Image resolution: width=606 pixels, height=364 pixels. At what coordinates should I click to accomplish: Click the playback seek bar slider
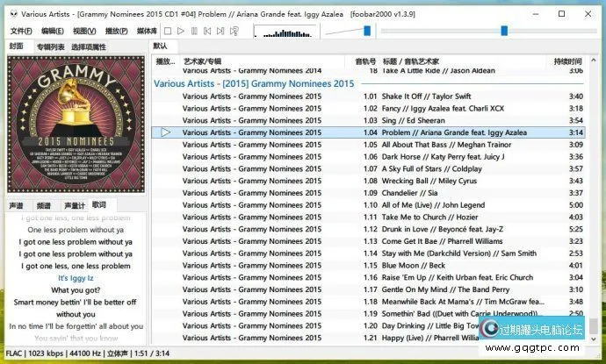[x=504, y=31]
